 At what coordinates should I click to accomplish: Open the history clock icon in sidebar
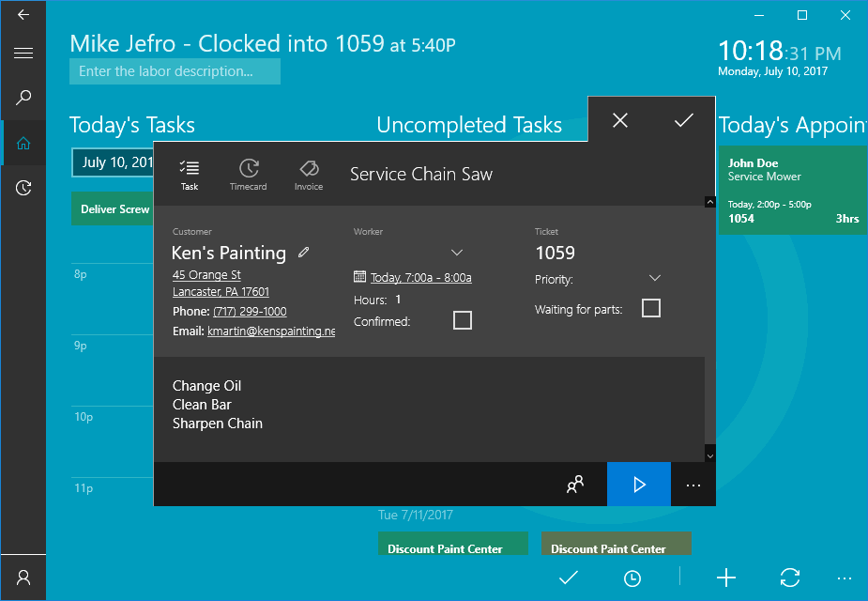point(23,189)
